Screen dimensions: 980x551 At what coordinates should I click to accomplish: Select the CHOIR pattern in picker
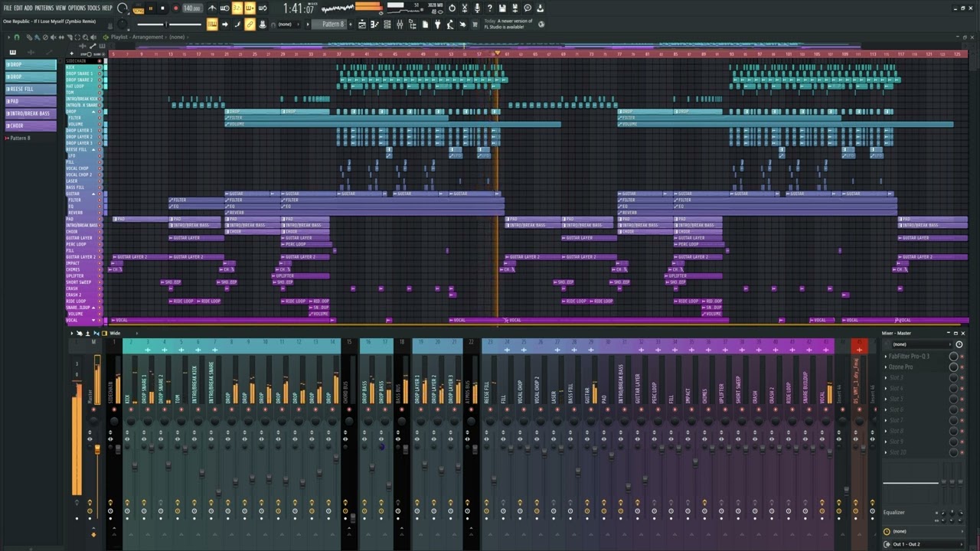(x=31, y=126)
